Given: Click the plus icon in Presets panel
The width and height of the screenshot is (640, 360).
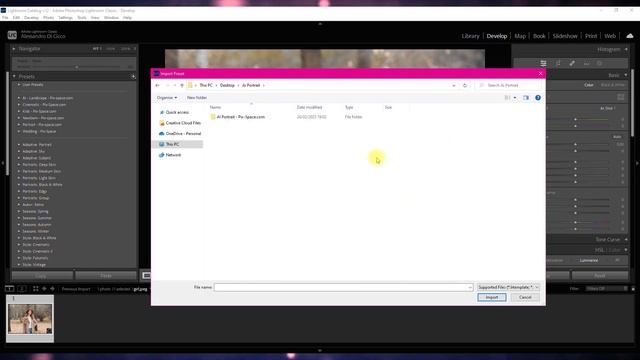Looking at the screenshot, I should (133, 76).
